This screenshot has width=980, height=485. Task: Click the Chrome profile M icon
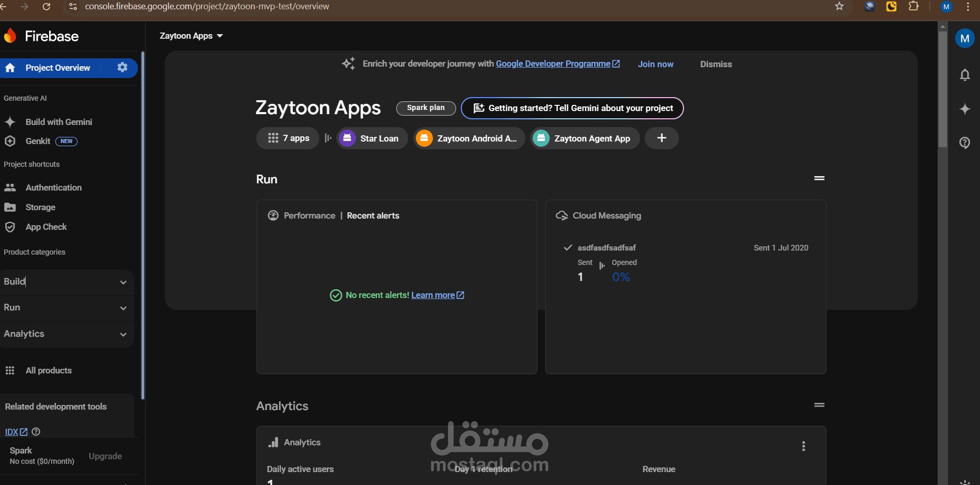[x=946, y=7]
